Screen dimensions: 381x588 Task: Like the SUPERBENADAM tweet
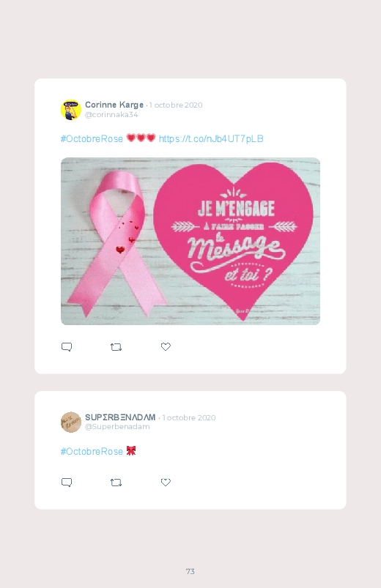166,483
